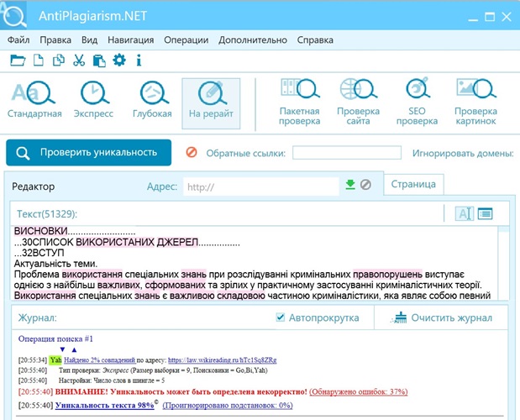Click the Copy toolbar icon
Viewport: 520px width, 420px height.
pos(58,60)
